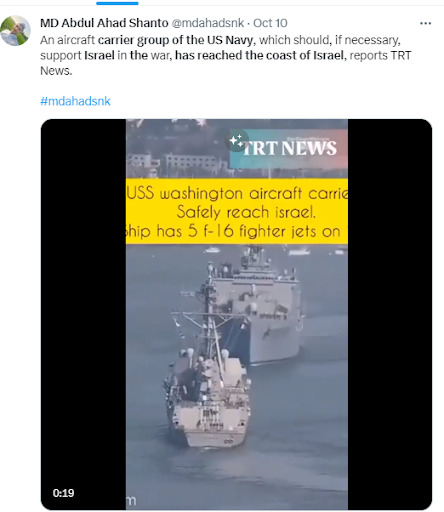Open the Oct 10 tweet timestamp
444x512 pixels.
pyautogui.click(x=270, y=23)
